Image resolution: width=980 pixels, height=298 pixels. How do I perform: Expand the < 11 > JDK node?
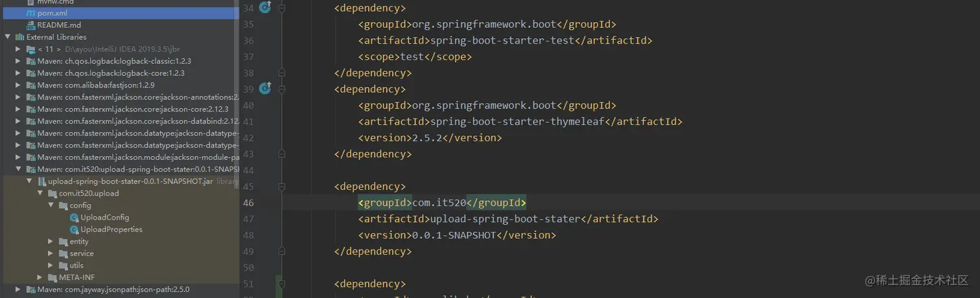19,49
